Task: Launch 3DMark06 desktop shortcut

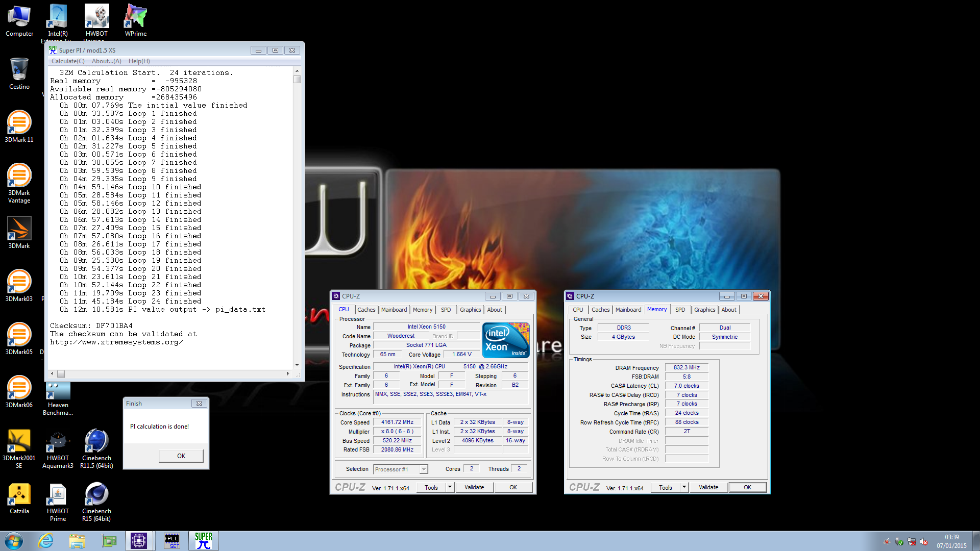Action: 19,392
